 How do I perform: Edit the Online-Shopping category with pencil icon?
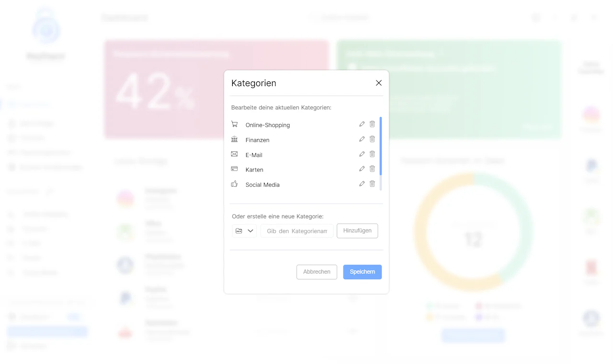tap(362, 124)
